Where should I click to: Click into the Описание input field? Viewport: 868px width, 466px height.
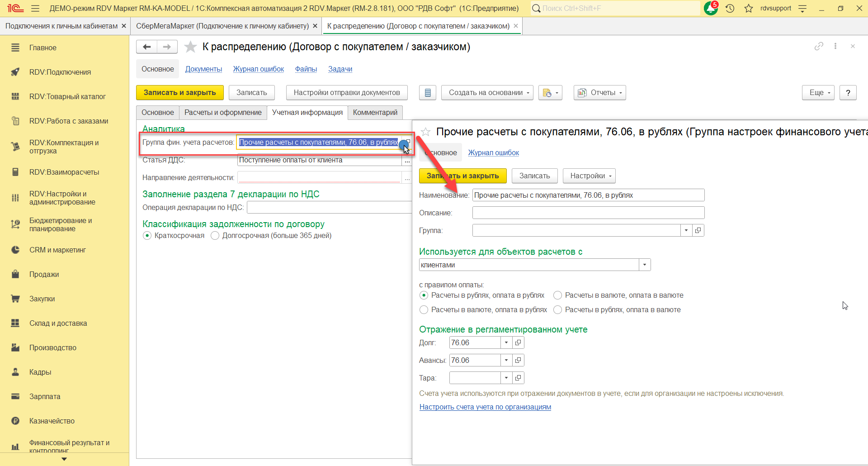coord(588,213)
